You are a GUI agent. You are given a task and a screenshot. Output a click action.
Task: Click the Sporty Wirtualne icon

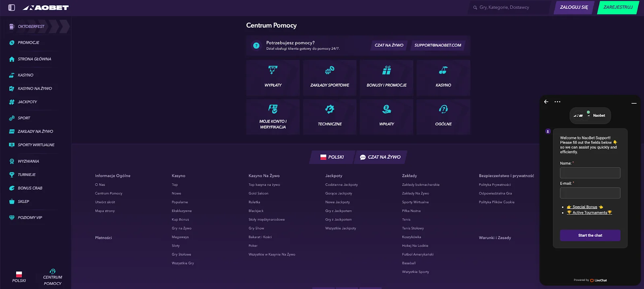point(12,145)
